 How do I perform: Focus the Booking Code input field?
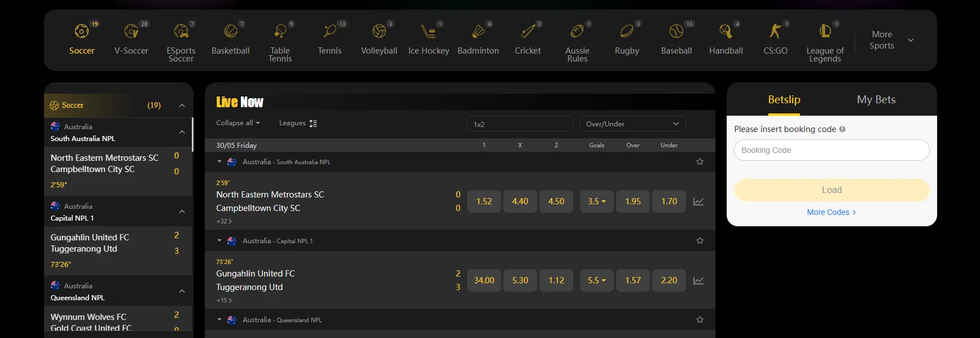[832, 150]
